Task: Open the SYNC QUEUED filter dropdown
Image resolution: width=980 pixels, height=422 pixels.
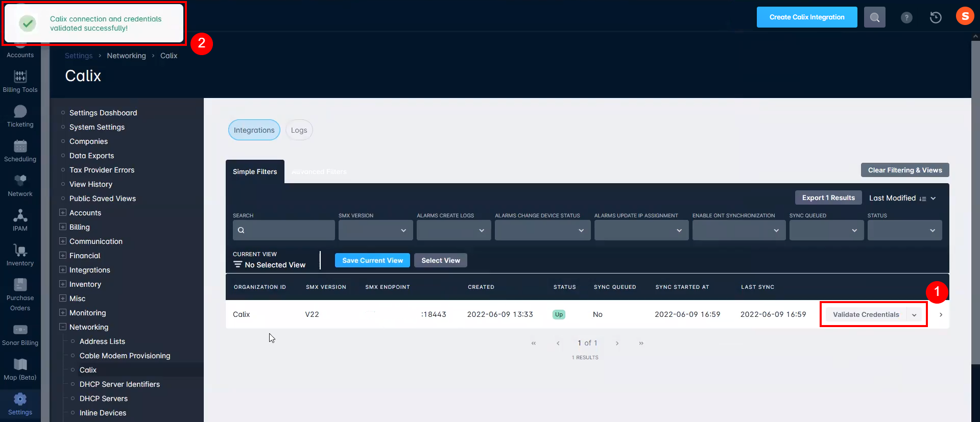Action: [x=826, y=230]
